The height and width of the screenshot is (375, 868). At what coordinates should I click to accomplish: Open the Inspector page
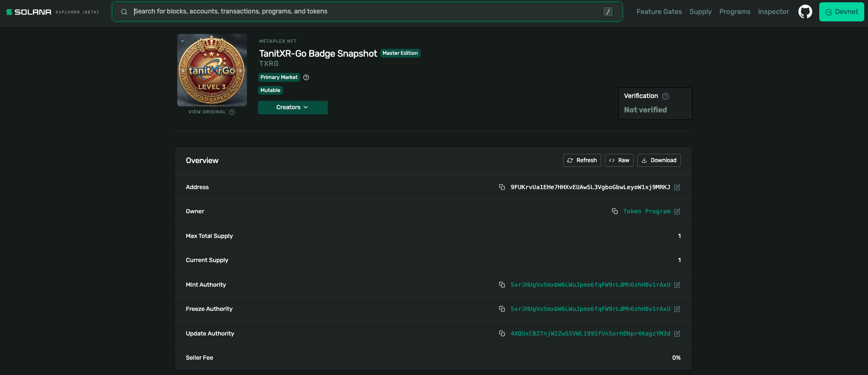coord(773,12)
